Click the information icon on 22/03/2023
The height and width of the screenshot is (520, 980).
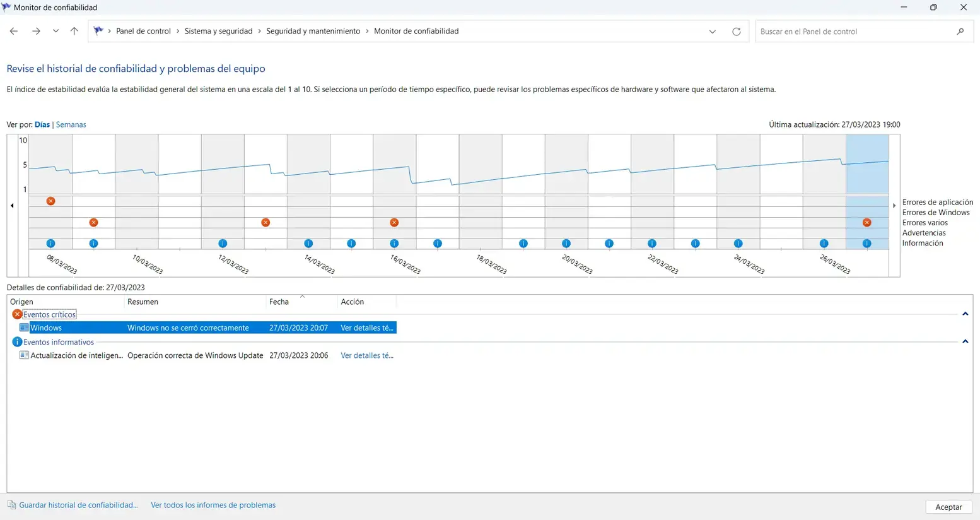[652, 244]
